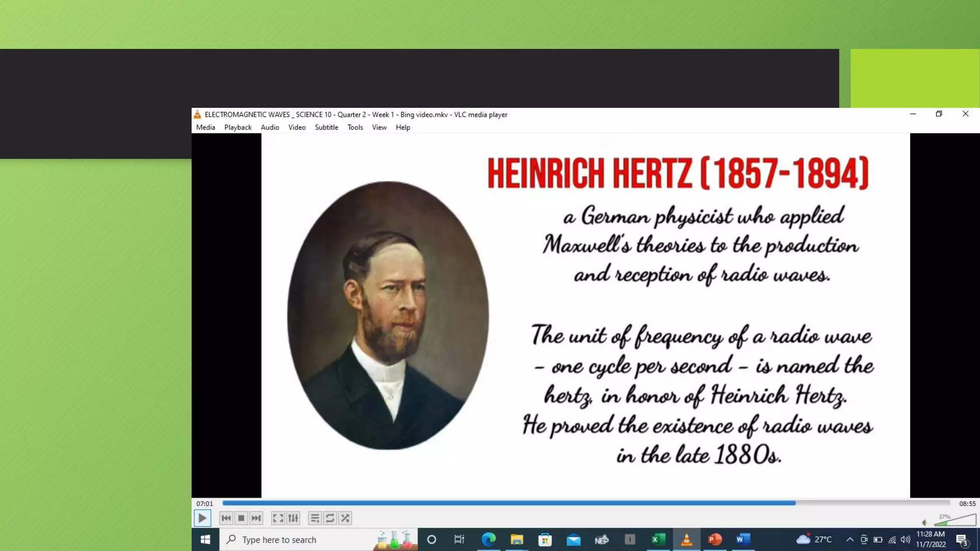Screen dimensions: 980x551
Task: Open the Wi-Fi network tray icon
Action: coord(892,540)
